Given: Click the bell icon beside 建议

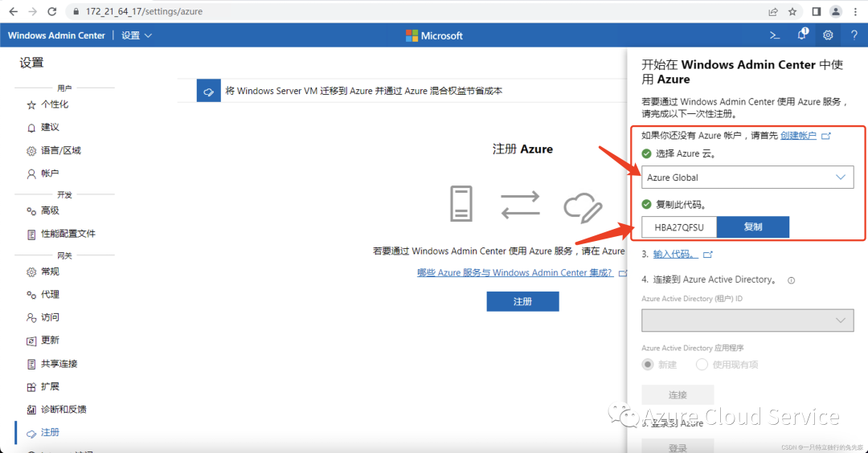Looking at the screenshot, I should [x=31, y=128].
